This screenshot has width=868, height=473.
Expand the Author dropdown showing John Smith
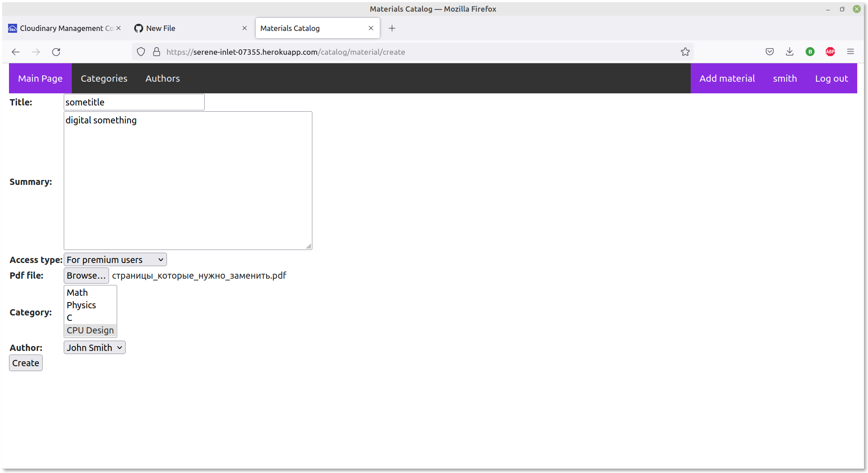coord(95,347)
